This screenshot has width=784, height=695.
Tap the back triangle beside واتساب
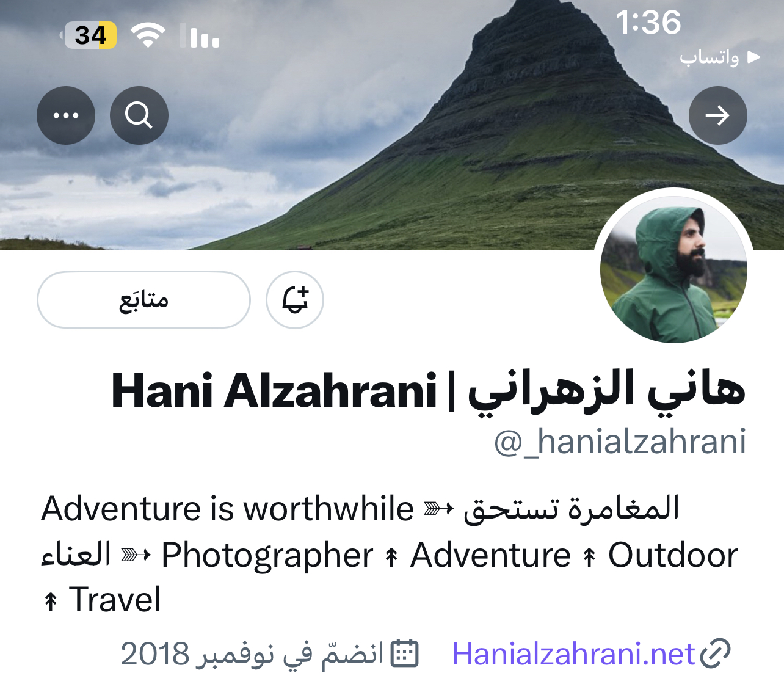tap(754, 57)
